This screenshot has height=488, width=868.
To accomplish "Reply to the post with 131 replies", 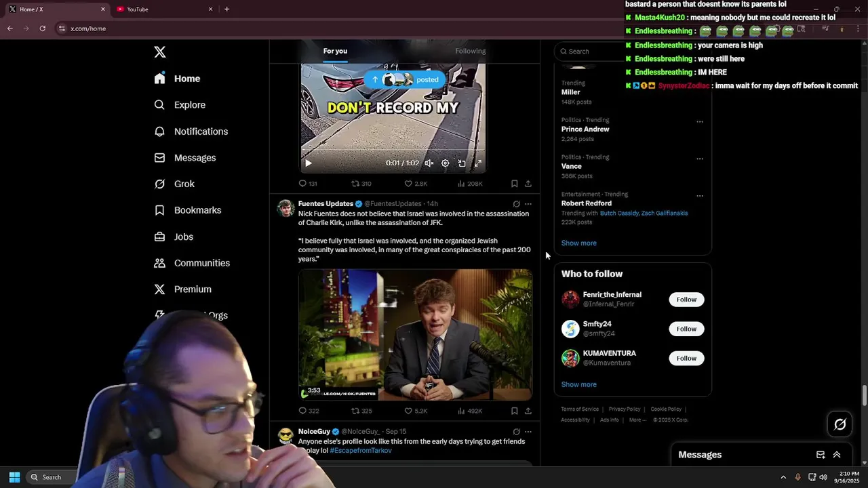I will pos(308,184).
